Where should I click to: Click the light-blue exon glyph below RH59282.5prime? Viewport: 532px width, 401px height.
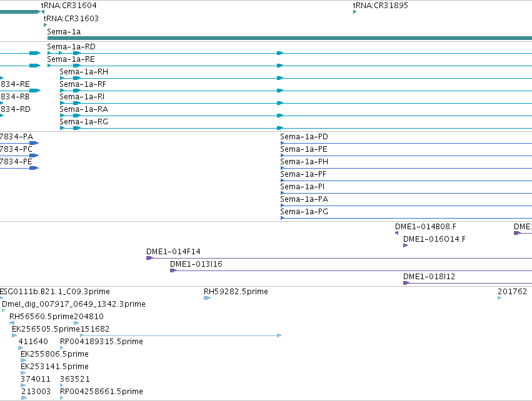pyautogui.click(x=208, y=298)
